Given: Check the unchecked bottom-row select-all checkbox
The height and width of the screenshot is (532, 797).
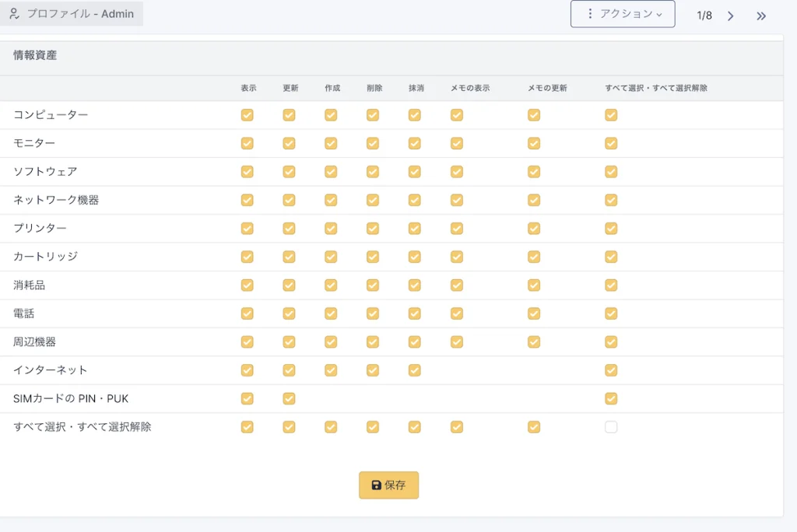Looking at the screenshot, I should (x=611, y=427).
